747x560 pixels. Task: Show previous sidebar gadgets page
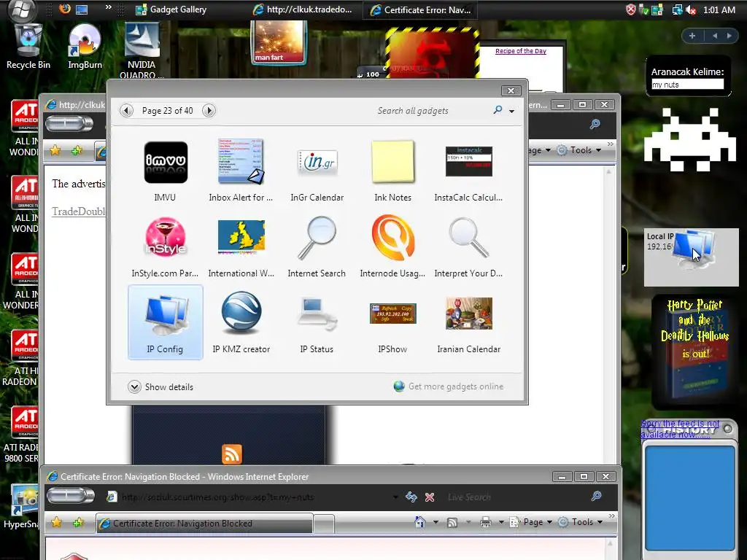(x=715, y=36)
